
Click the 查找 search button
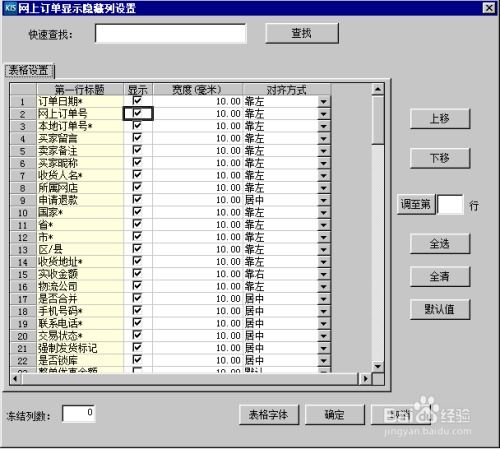(x=302, y=33)
